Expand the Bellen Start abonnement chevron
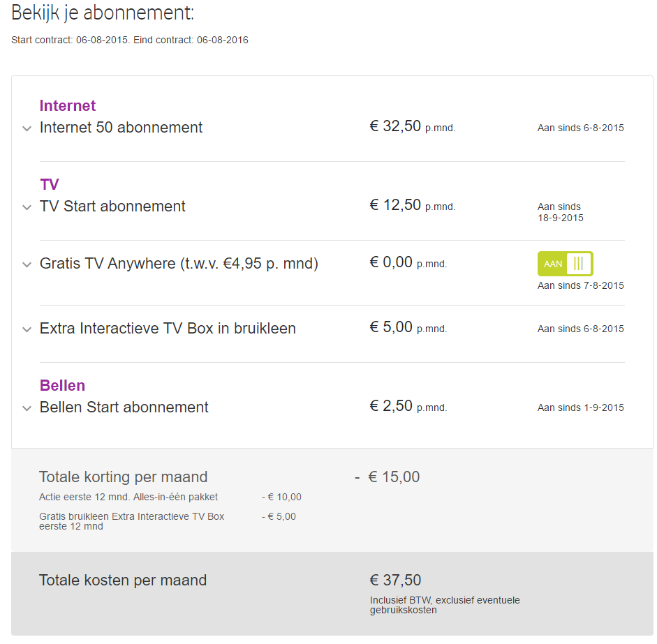657x644 pixels. pos(27,408)
